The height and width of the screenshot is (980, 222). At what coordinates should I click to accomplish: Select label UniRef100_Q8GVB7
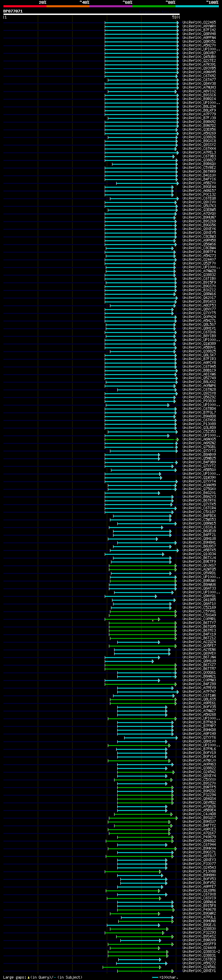click(x=199, y=53)
